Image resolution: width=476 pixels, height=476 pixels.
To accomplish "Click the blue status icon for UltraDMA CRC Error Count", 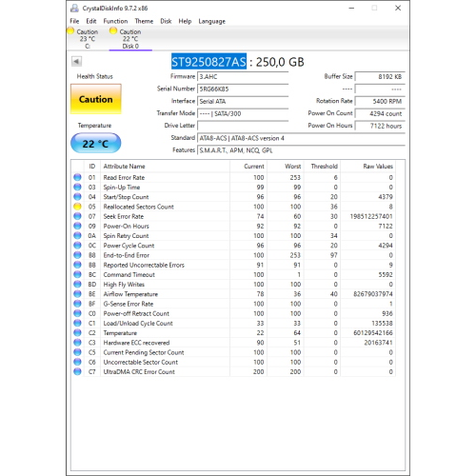I will 77,371.
